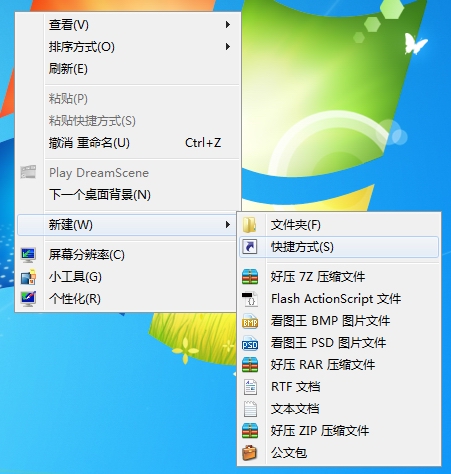Click the folder icon beside 文件夹(F)
Screen dimensions: 451x474
tap(249, 225)
